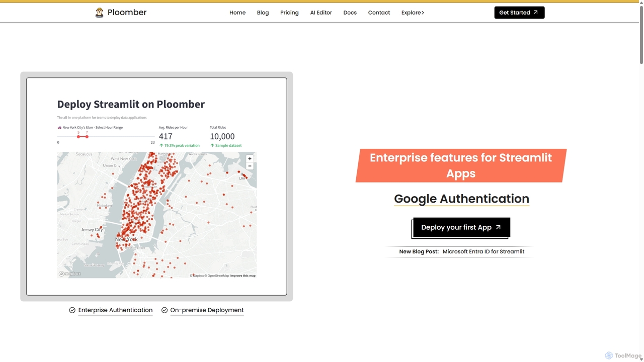Screen dimensions: 644x362
Task: Click Deploy your first App button
Action: (x=461, y=227)
